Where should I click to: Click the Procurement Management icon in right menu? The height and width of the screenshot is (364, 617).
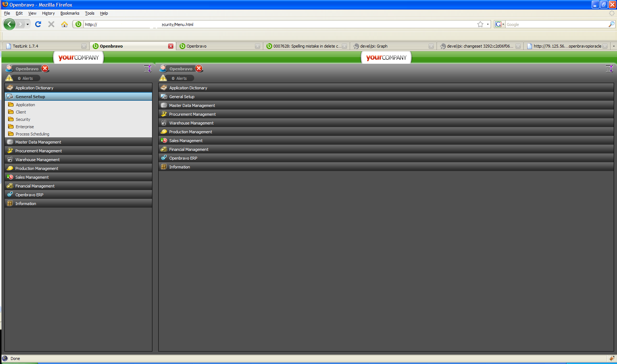click(x=164, y=114)
